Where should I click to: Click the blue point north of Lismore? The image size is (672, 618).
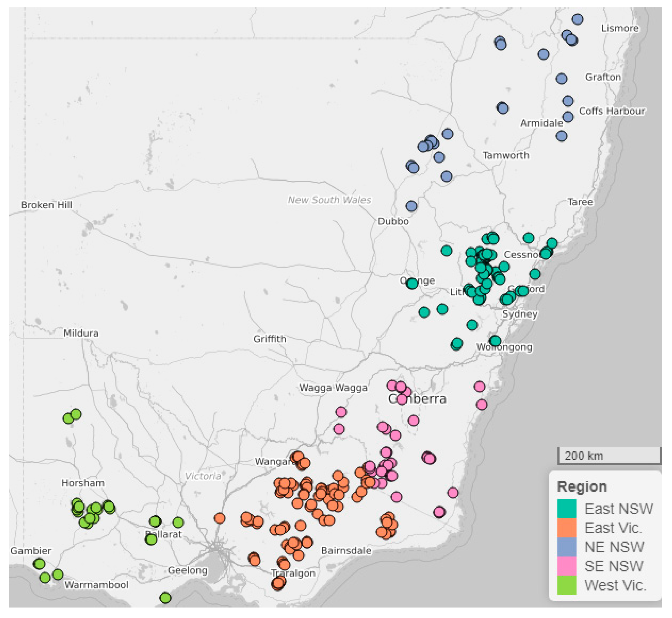point(577,19)
